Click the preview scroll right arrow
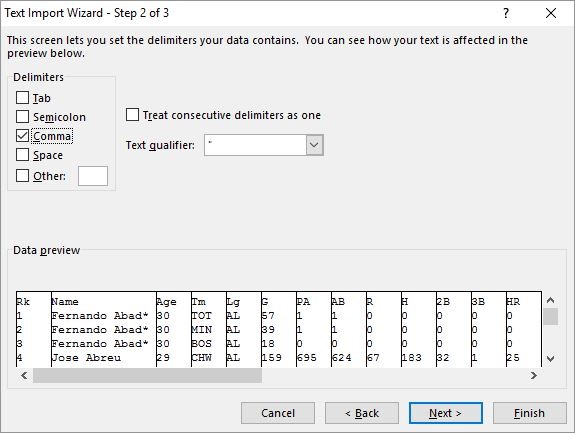The image size is (575, 433). tap(534, 375)
